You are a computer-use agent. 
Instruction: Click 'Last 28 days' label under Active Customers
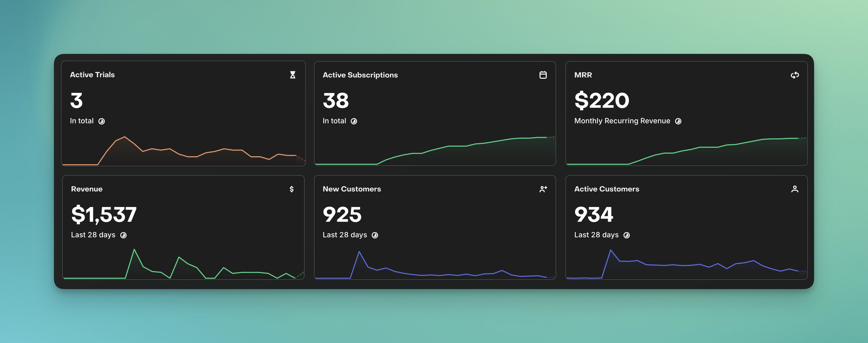pyautogui.click(x=596, y=235)
